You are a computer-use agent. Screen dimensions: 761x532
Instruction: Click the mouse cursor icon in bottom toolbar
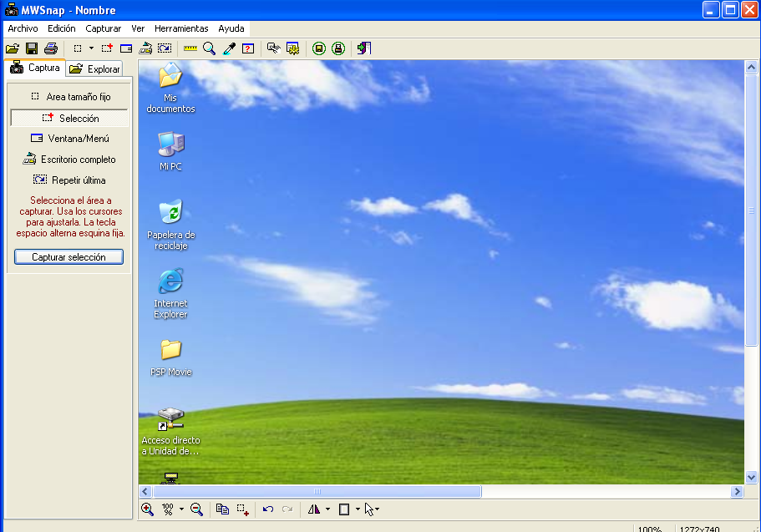(x=369, y=509)
